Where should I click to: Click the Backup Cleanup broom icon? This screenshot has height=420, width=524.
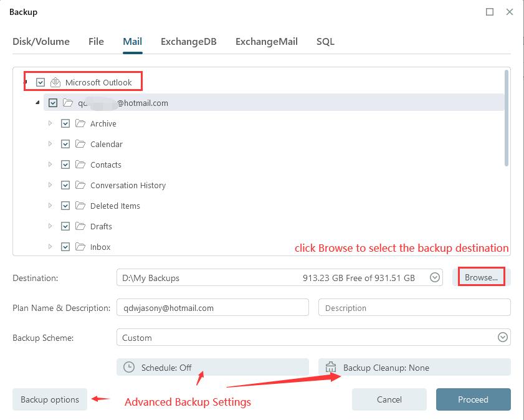(x=331, y=368)
